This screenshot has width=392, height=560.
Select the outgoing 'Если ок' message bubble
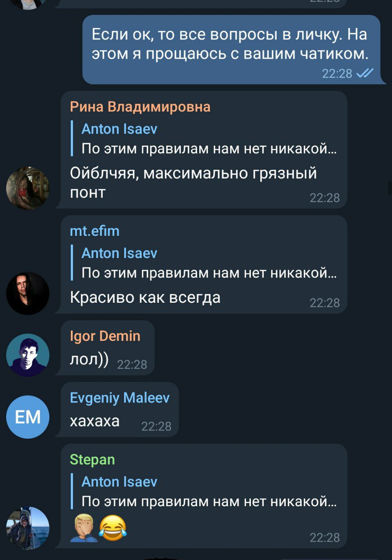tap(232, 49)
